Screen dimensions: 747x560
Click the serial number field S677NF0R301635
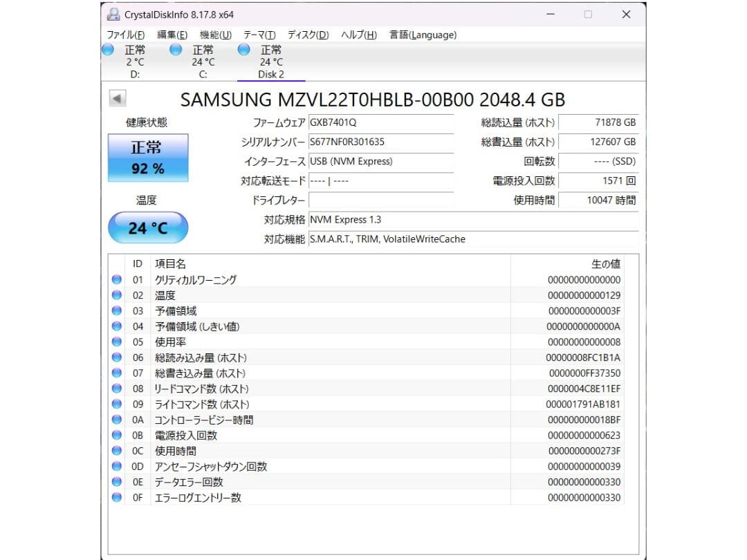380,142
